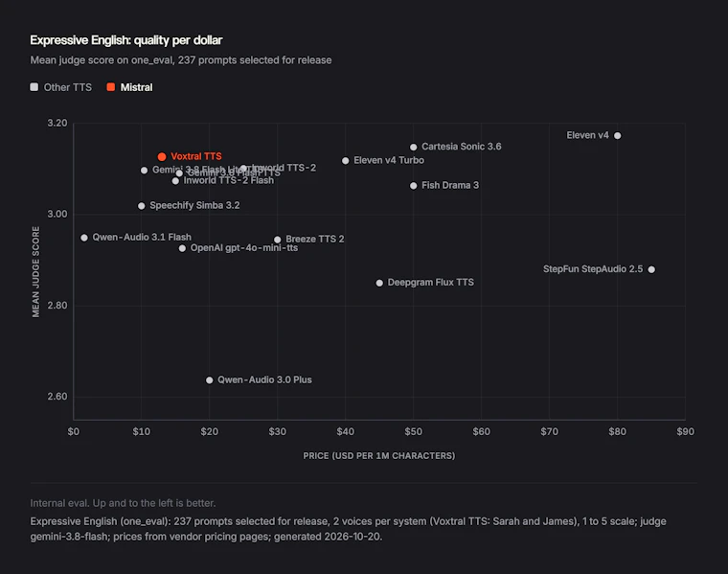Toggle the Other TTS legend entry

(x=60, y=87)
